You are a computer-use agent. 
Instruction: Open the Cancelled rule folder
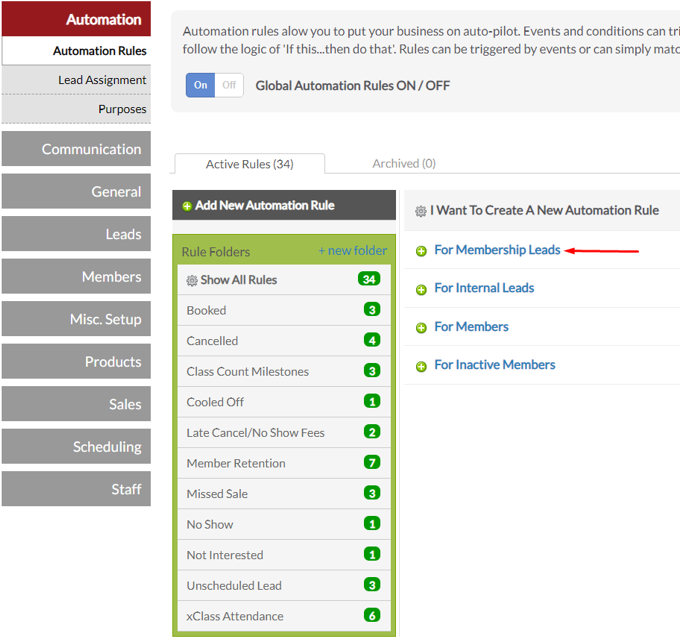[x=284, y=341]
